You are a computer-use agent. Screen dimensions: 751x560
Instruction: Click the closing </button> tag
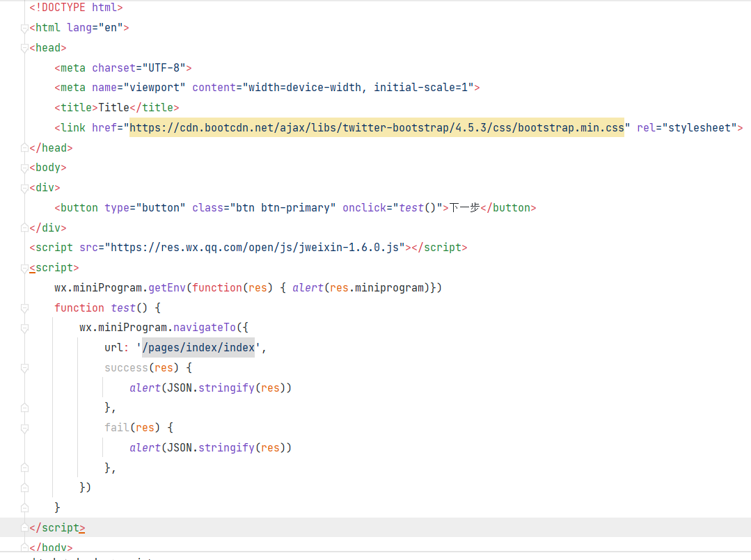pyautogui.click(x=508, y=208)
